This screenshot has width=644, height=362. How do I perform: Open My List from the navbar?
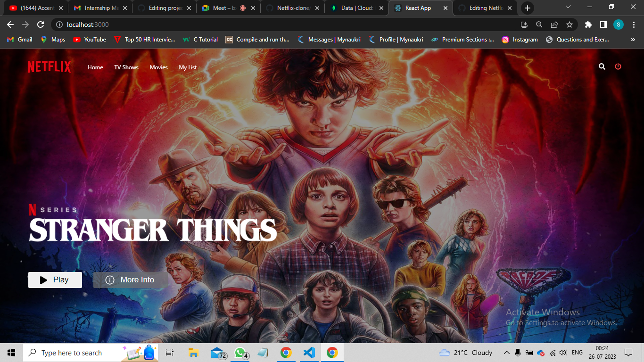click(188, 67)
